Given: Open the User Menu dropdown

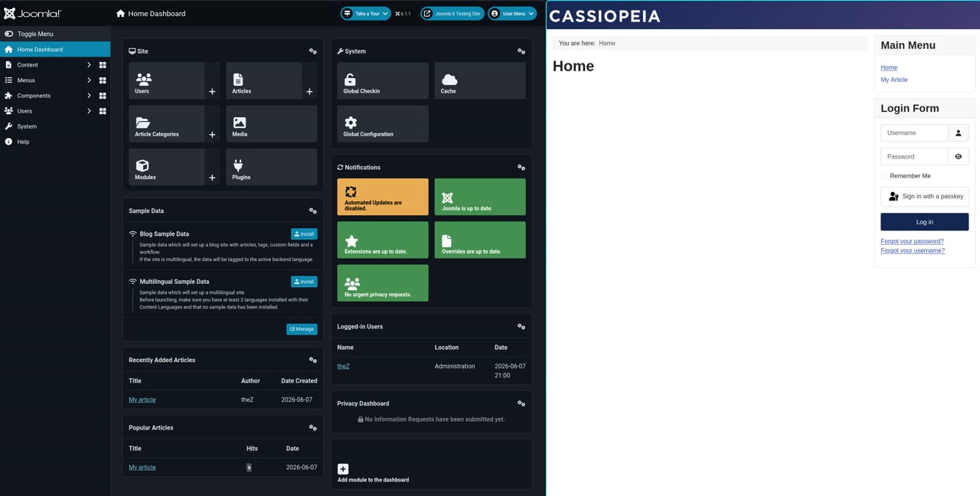Looking at the screenshot, I should tap(512, 14).
